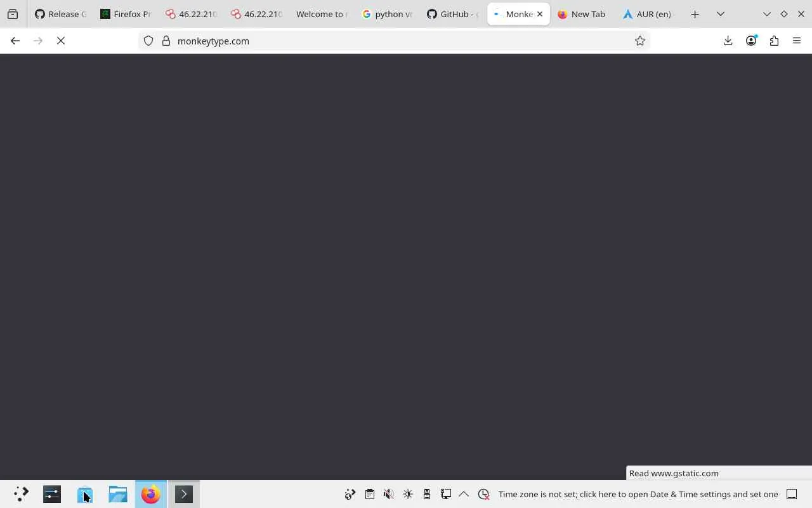The width and height of the screenshot is (812, 508).
Task: Switch to the Release GitHub tab
Action: tap(60, 14)
